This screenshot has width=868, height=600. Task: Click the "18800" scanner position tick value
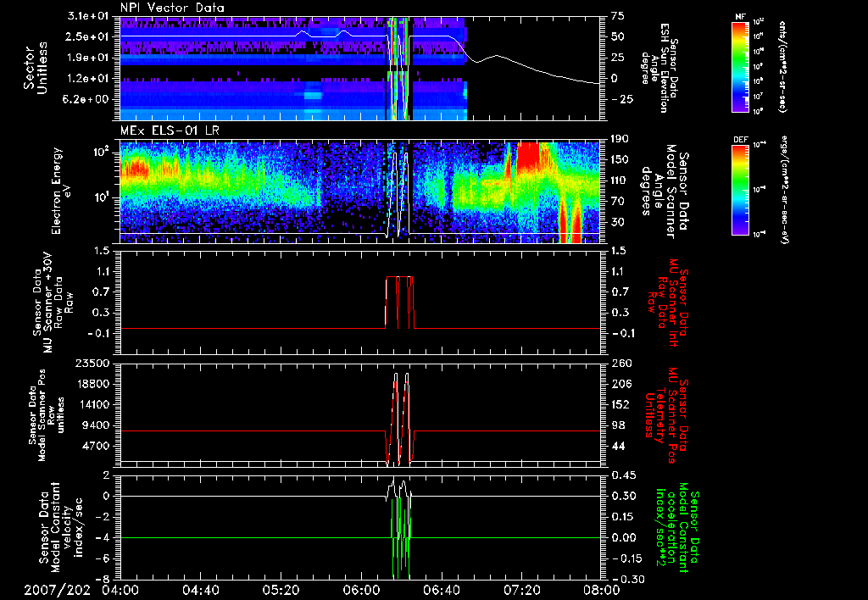(x=92, y=384)
